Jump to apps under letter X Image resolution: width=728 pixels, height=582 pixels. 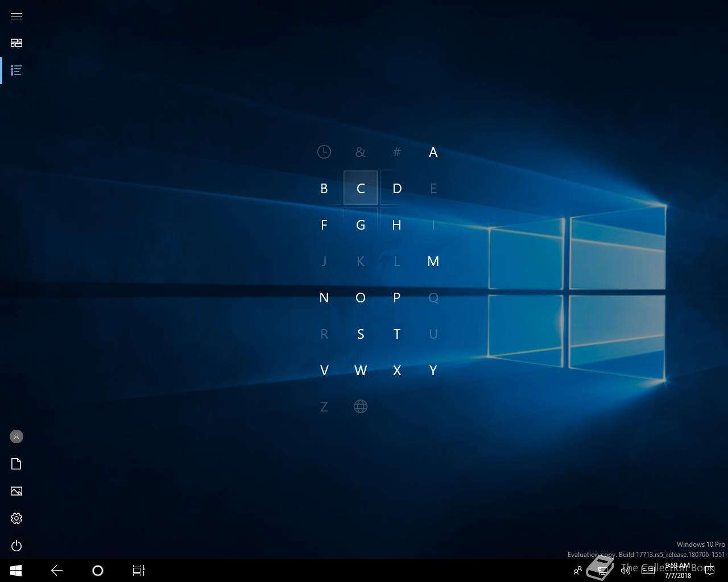[x=397, y=370]
